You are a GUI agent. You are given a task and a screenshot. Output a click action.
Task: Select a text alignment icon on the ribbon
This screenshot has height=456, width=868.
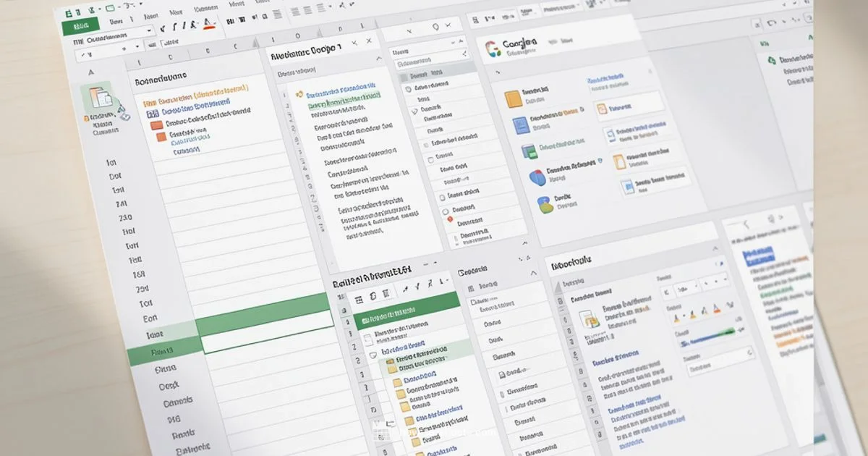point(276,14)
